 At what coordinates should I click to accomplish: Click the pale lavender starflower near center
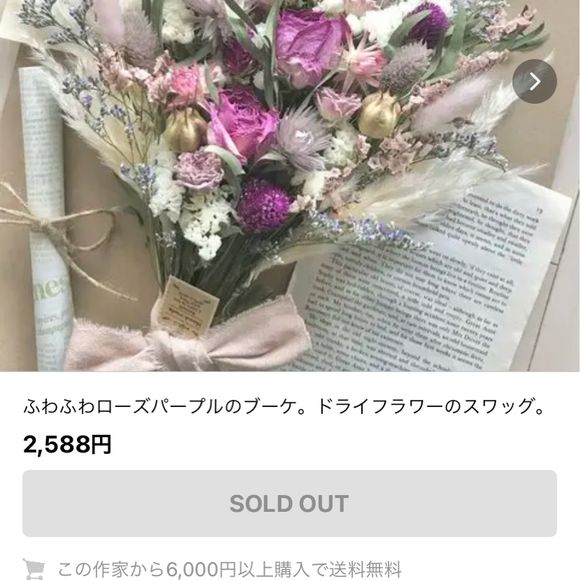coord(301,137)
